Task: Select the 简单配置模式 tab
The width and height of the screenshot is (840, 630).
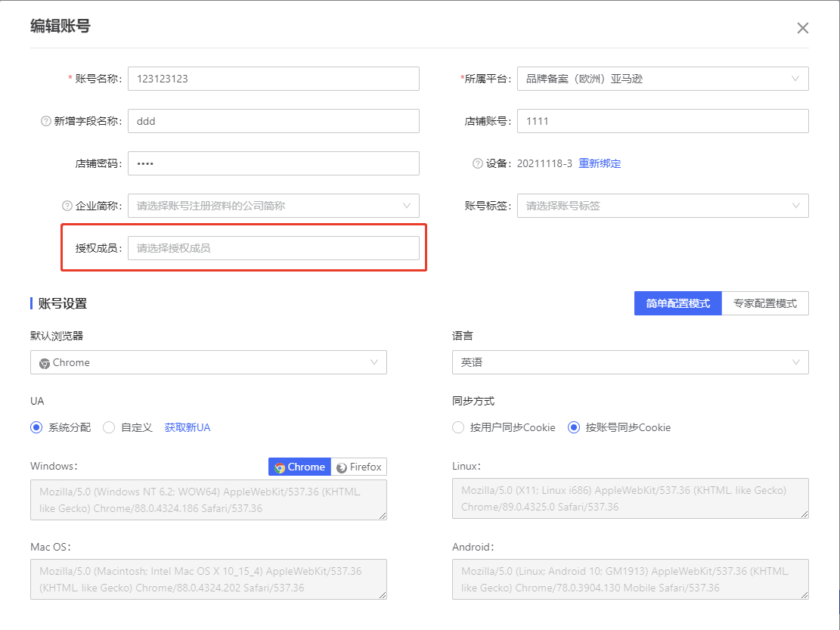Action: [677, 303]
